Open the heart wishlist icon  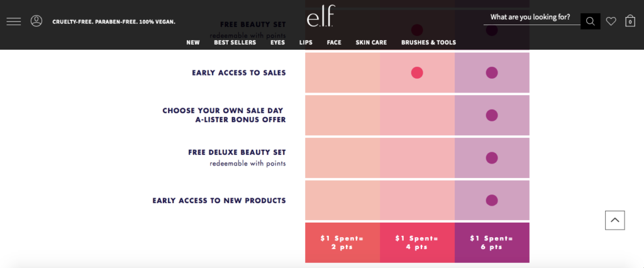611,21
